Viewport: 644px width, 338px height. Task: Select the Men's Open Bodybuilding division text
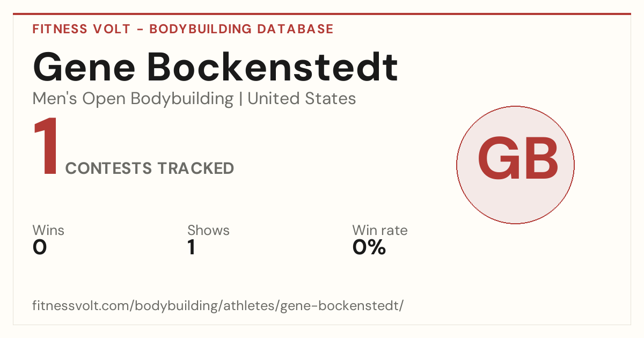pos(133,99)
